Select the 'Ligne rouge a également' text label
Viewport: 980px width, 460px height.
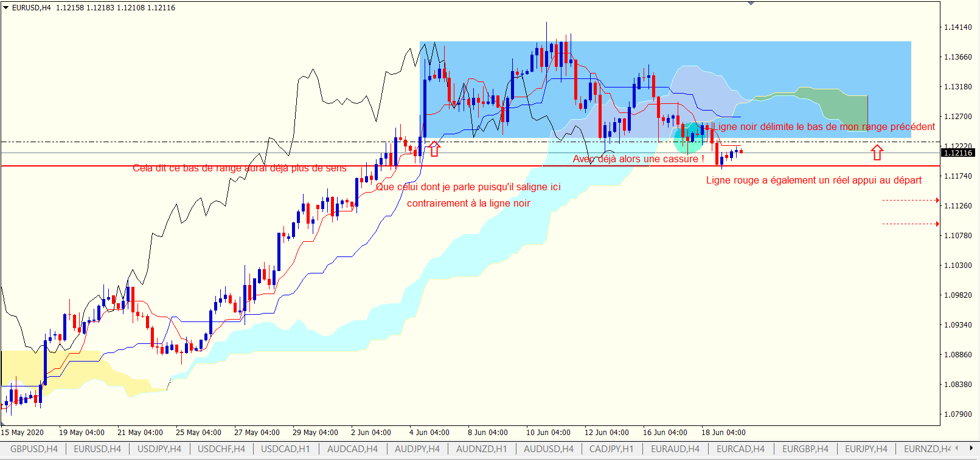[x=813, y=180]
